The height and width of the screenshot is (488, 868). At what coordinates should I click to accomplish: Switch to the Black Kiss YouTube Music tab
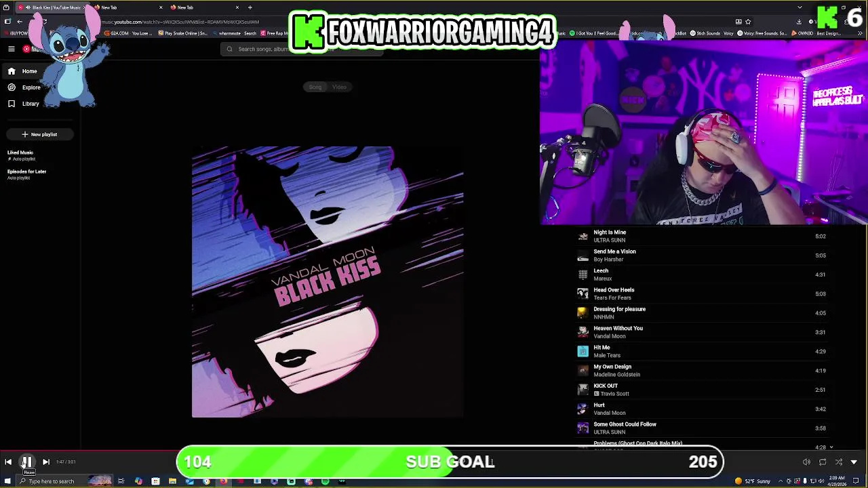tap(54, 7)
